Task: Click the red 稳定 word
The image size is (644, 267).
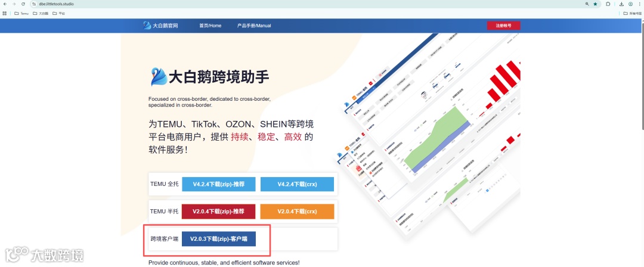Action: tap(266, 137)
